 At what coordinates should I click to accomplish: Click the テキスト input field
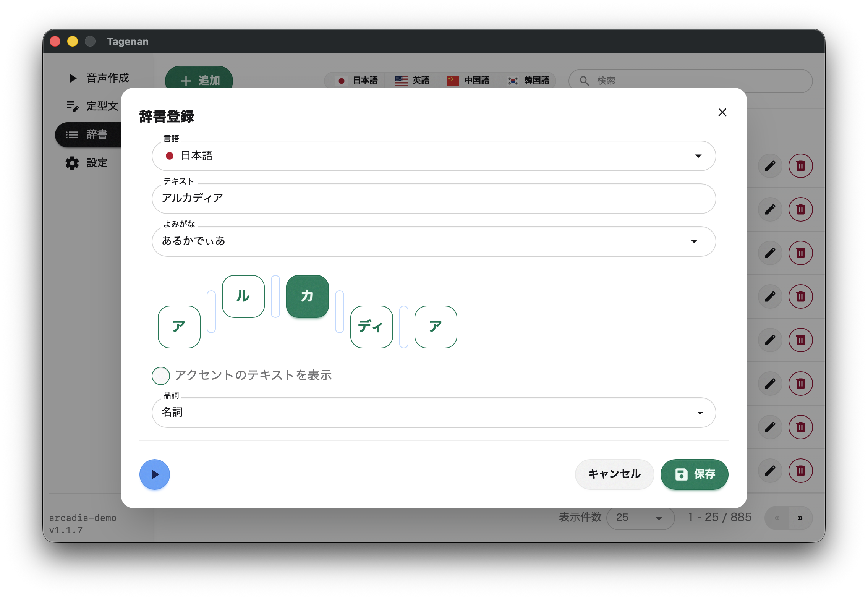[434, 199]
